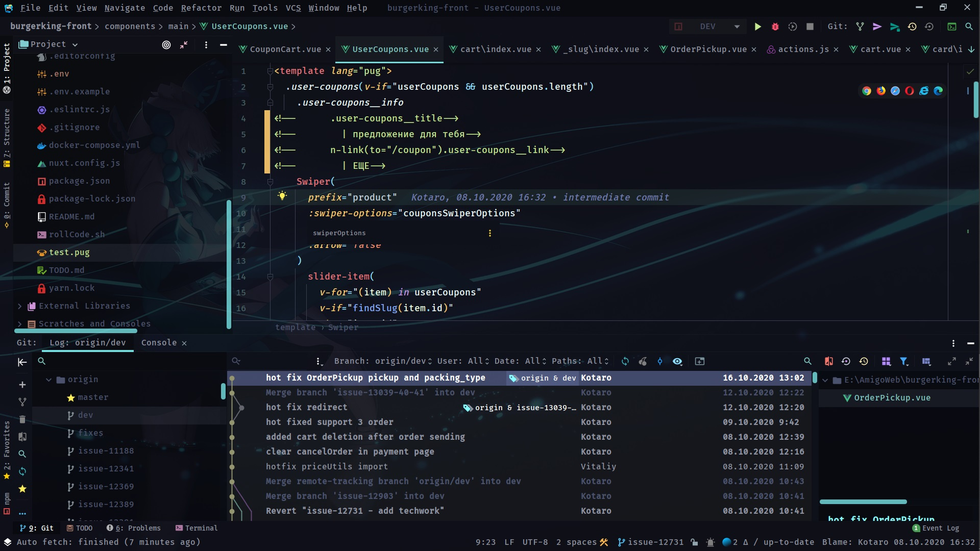Toggle the read-only lock icon in the status bar
The height and width of the screenshot is (551, 980).
[x=694, y=542]
